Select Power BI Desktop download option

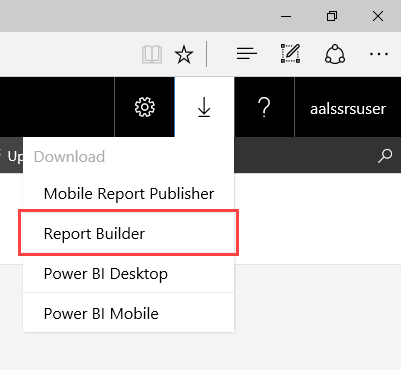point(129,274)
